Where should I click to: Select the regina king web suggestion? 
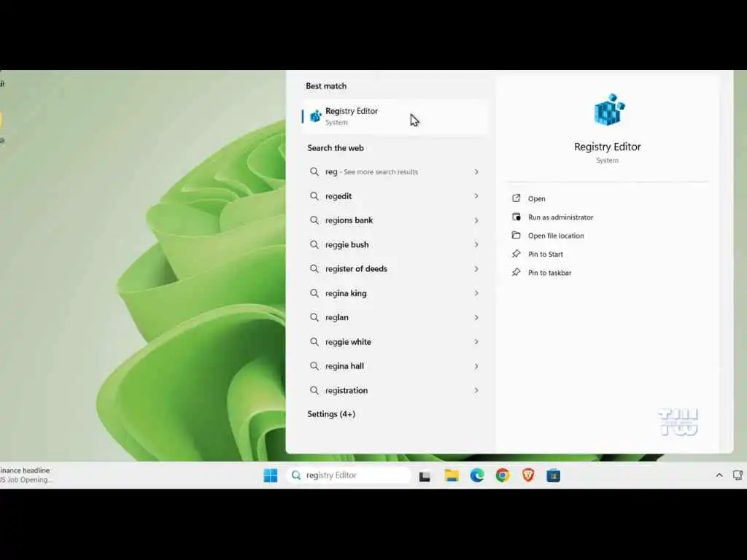395,293
